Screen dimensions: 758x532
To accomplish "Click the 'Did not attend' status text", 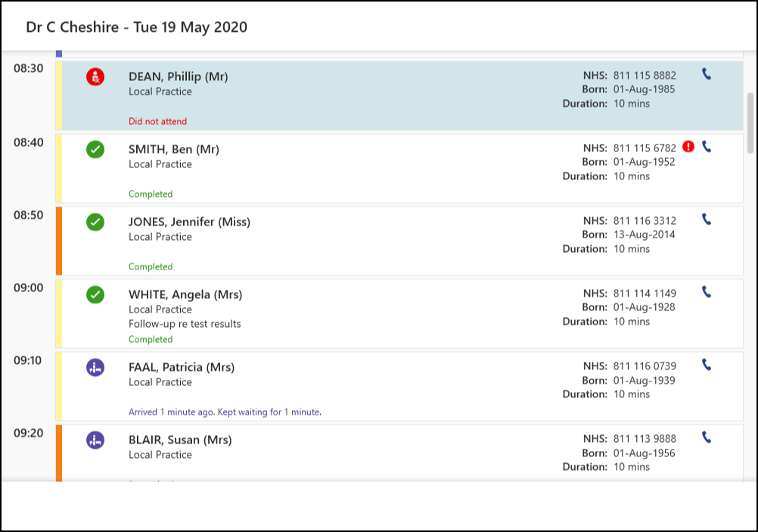I will coord(157,121).
